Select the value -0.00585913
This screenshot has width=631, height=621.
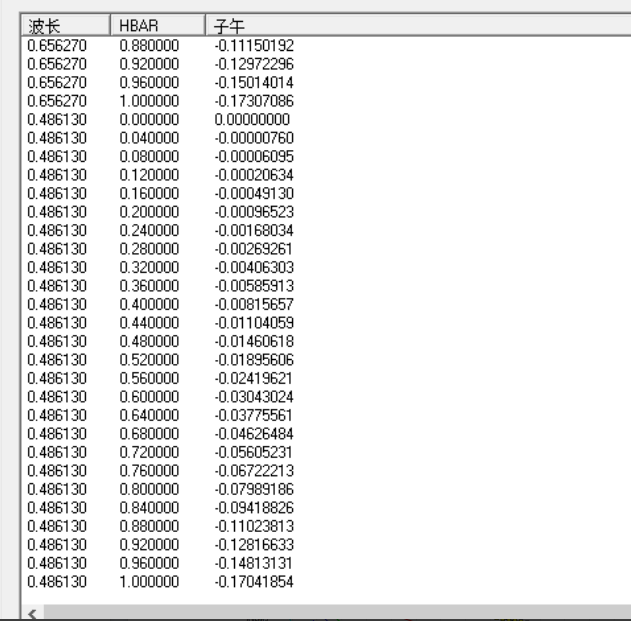pyautogui.click(x=254, y=286)
